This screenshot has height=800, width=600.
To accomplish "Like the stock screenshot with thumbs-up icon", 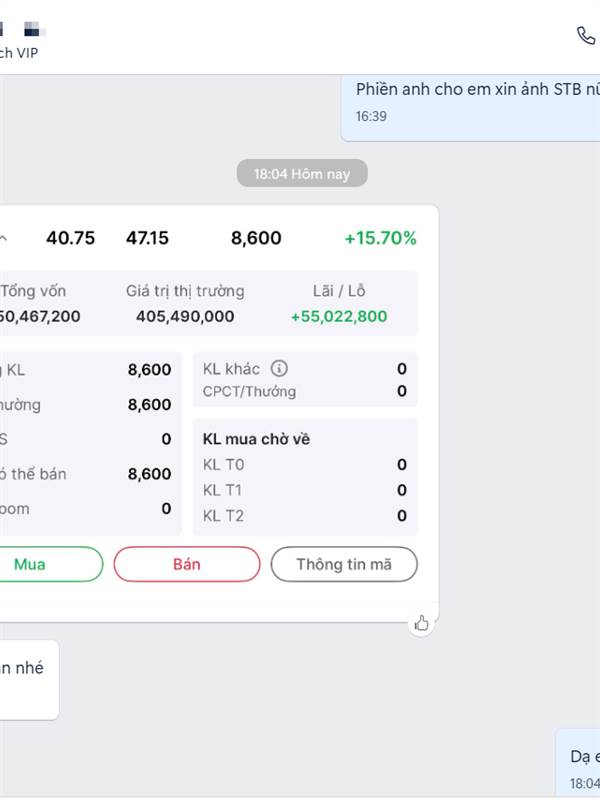I will click(421, 623).
